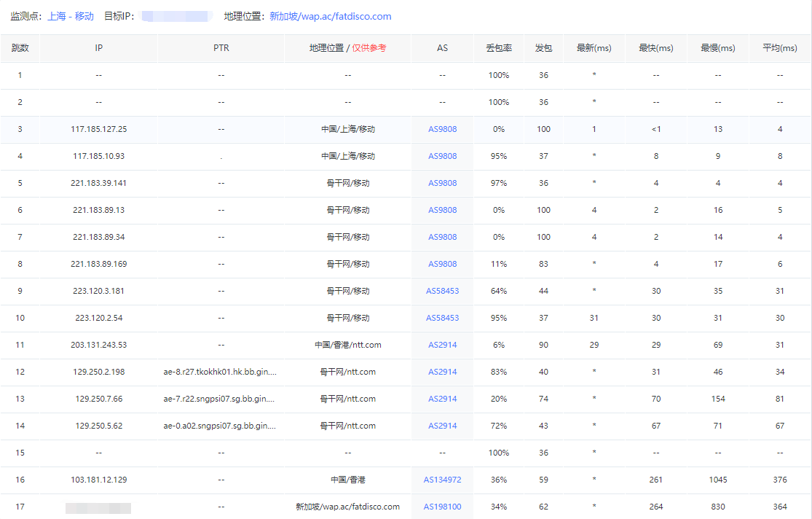This screenshot has height=519, width=812.
Task: Open the AS134972 link
Action: (x=442, y=480)
